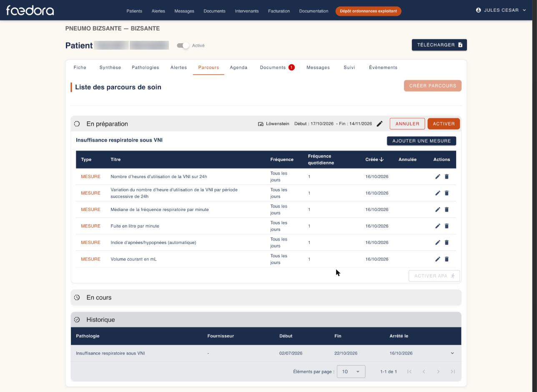This screenshot has width=537, height=392.
Task: Go to the first page of Historique
Action: [409, 372]
